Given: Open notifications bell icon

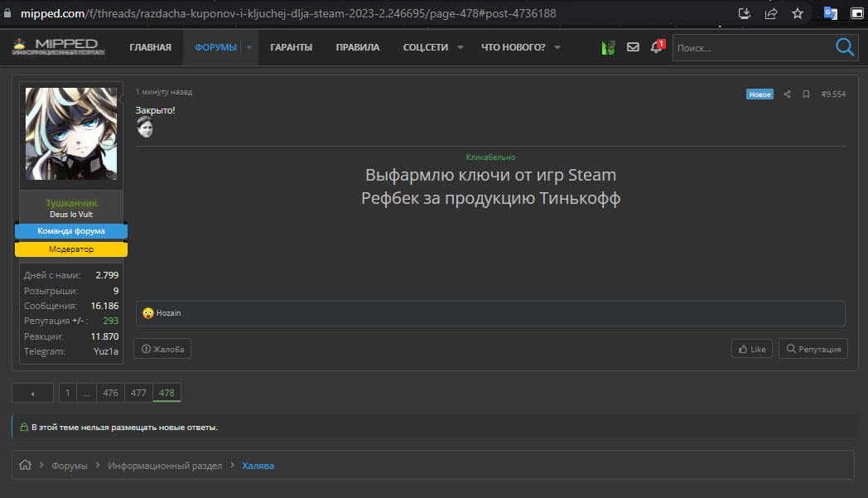Looking at the screenshot, I should pyautogui.click(x=657, y=46).
